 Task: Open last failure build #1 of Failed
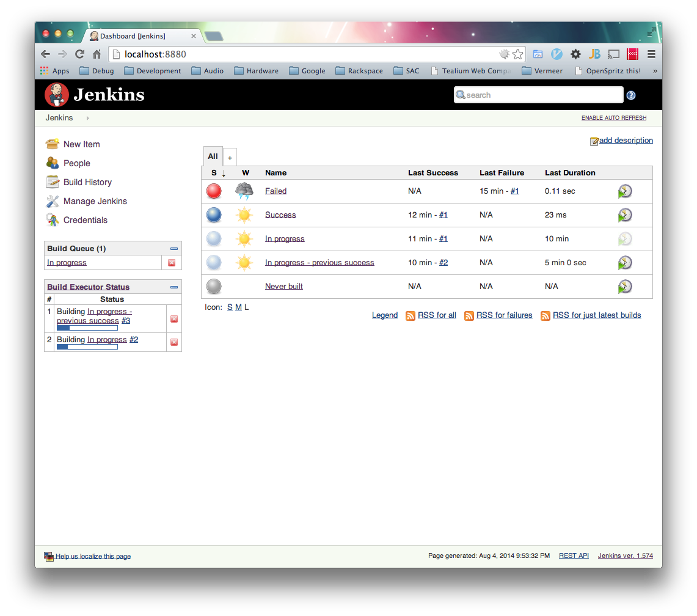pyautogui.click(x=515, y=191)
